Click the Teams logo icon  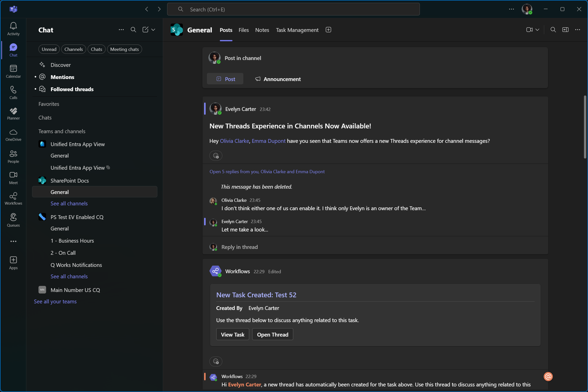tap(13, 9)
